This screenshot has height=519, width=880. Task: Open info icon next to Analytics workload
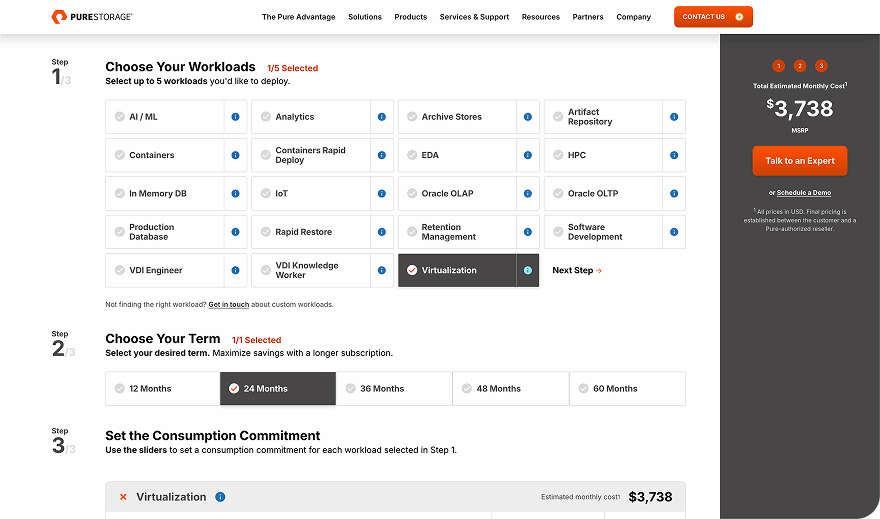[x=381, y=117]
